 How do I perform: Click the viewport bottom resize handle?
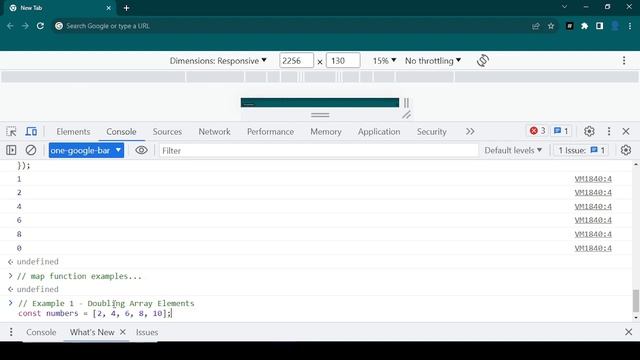(x=320, y=115)
